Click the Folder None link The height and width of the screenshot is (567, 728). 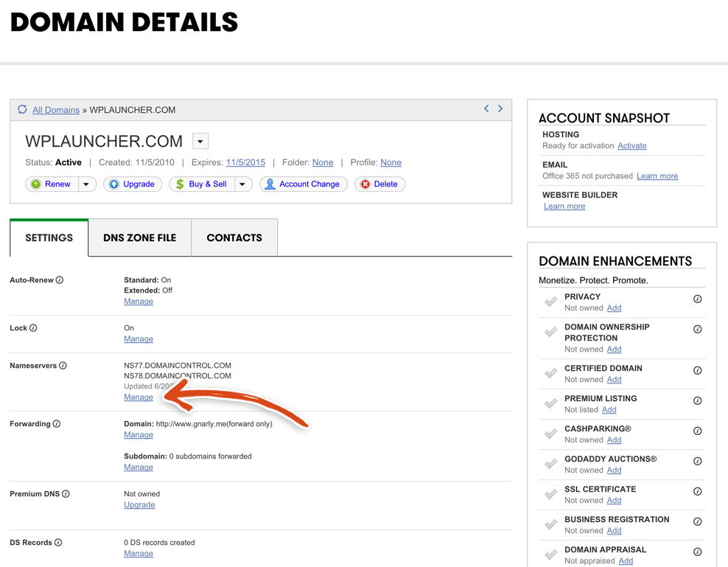tap(323, 162)
